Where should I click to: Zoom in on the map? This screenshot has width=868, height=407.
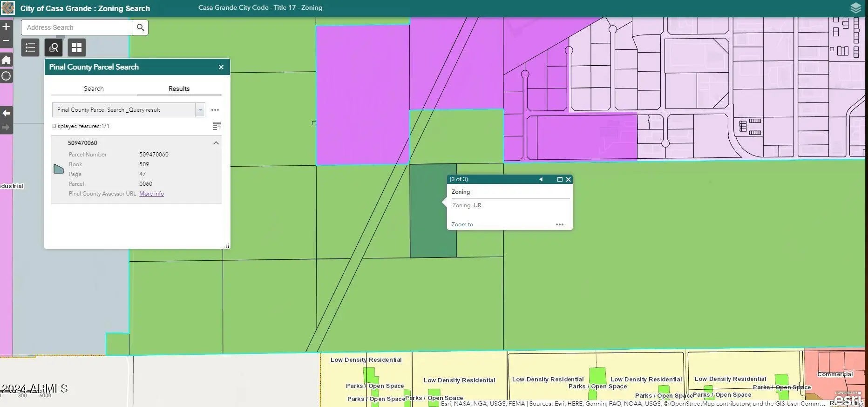pyautogui.click(x=6, y=27)
